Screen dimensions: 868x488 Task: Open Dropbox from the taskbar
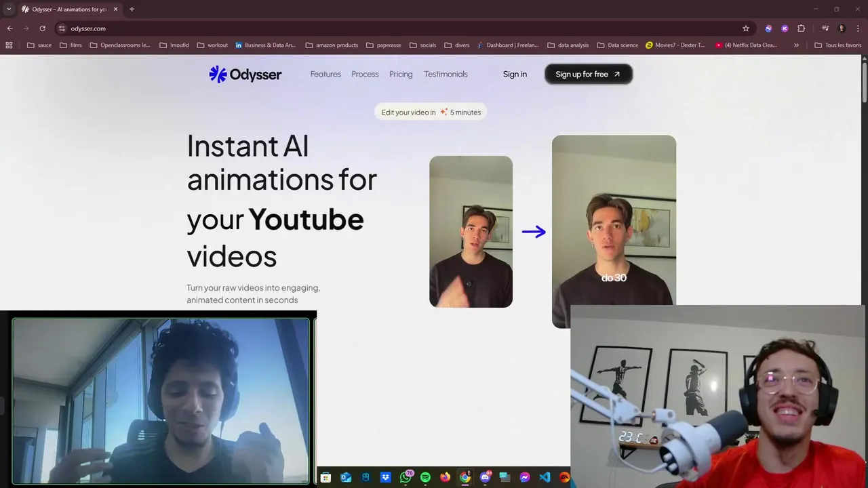[385, 477]
